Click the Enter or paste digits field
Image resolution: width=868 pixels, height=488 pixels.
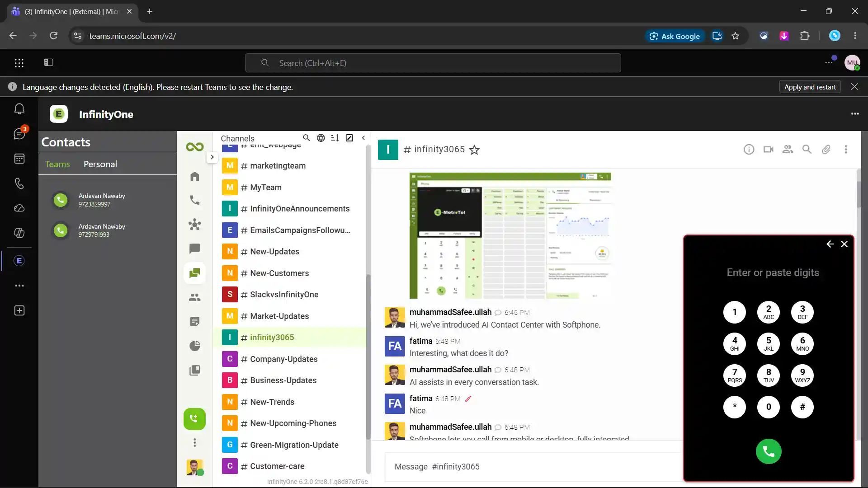pos(773,272)
